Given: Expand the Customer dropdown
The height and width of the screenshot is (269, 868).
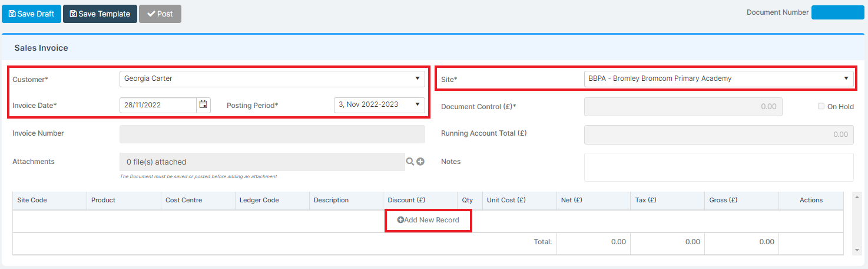Looking at the screenshot, I should coord(272,78).
